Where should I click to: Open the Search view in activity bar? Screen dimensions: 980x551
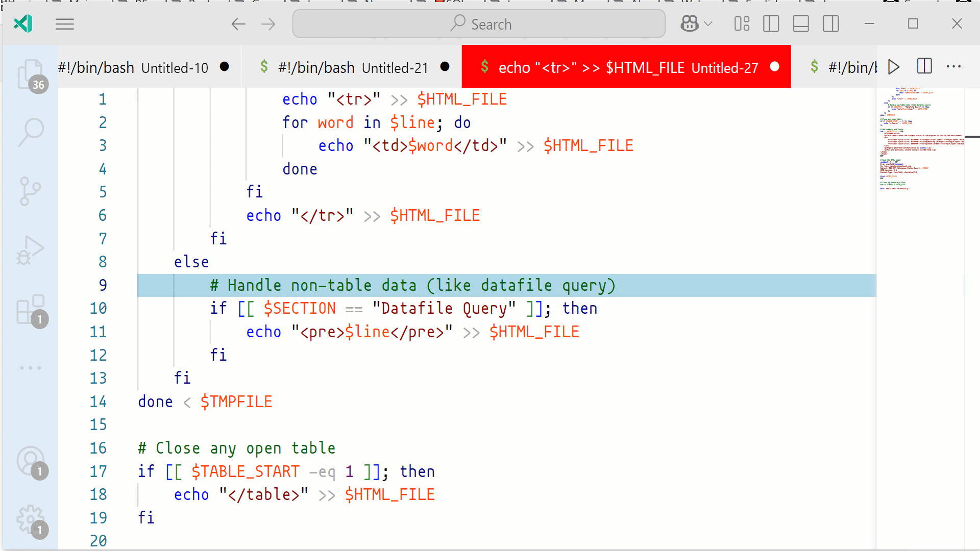pyautogui.click(x=31, y=132)
